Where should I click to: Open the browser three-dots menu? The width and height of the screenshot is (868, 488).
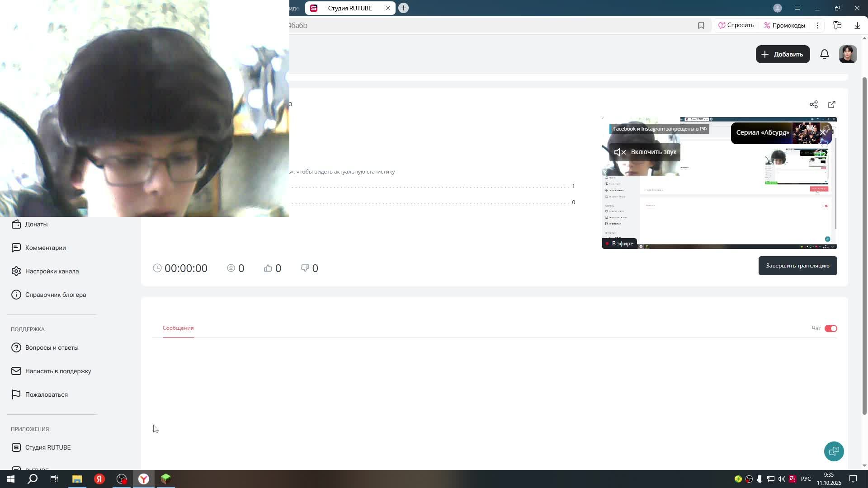(817, 25)
